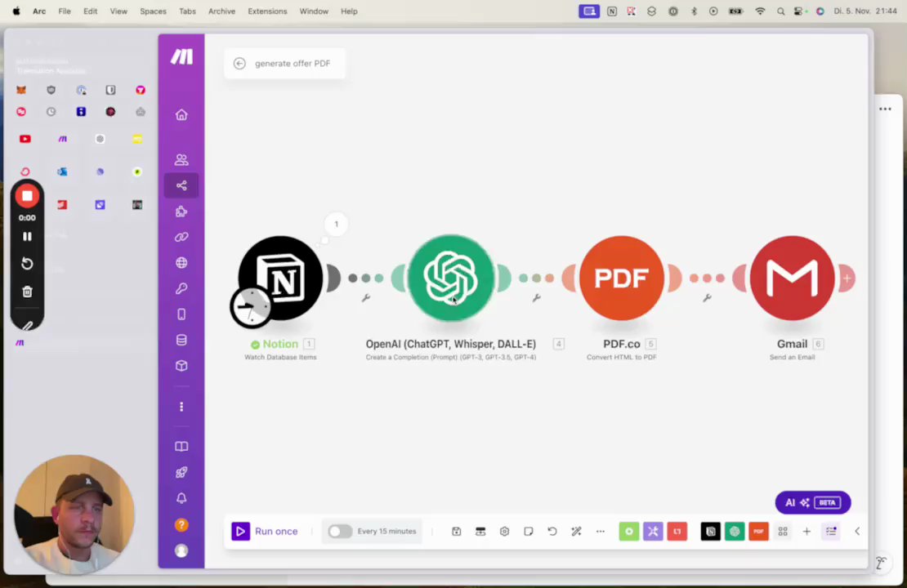Open the Extensions menu

point(267,11)
